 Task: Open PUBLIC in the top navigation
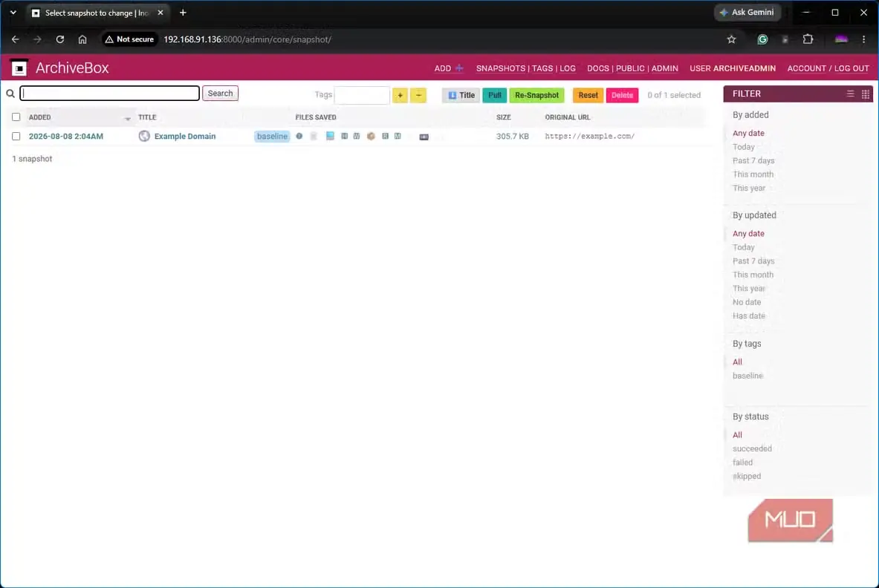point(630,68)
